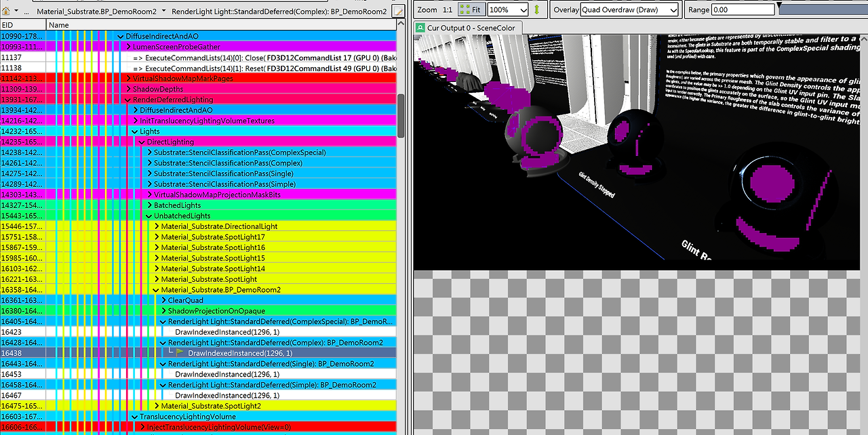Expand the LumenScreenProbeGather node
Screen dimensions: 868x435
(128, 47)
